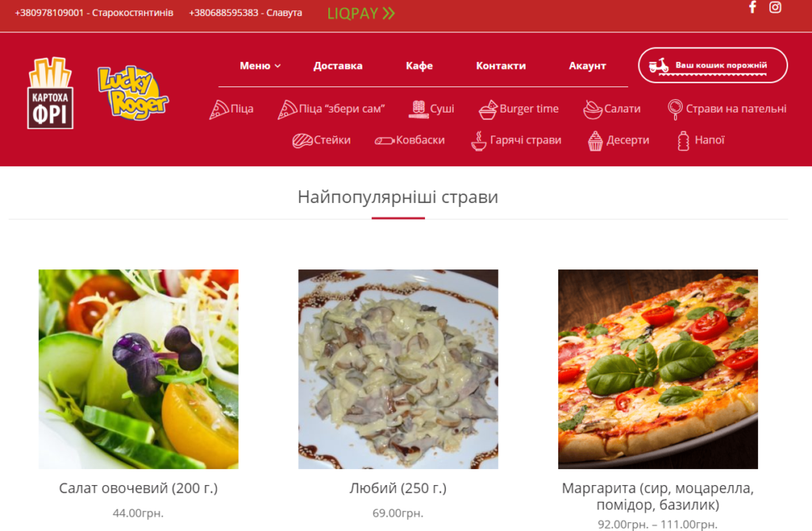Click the Маргарита pizza product title
This screenshot has height=531, width=812.
(657, 496)
